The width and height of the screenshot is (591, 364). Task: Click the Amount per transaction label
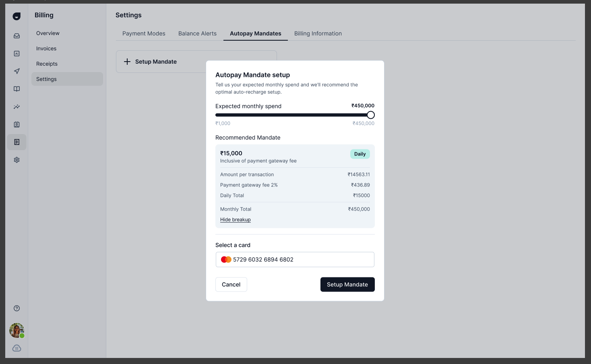[247, 174]
